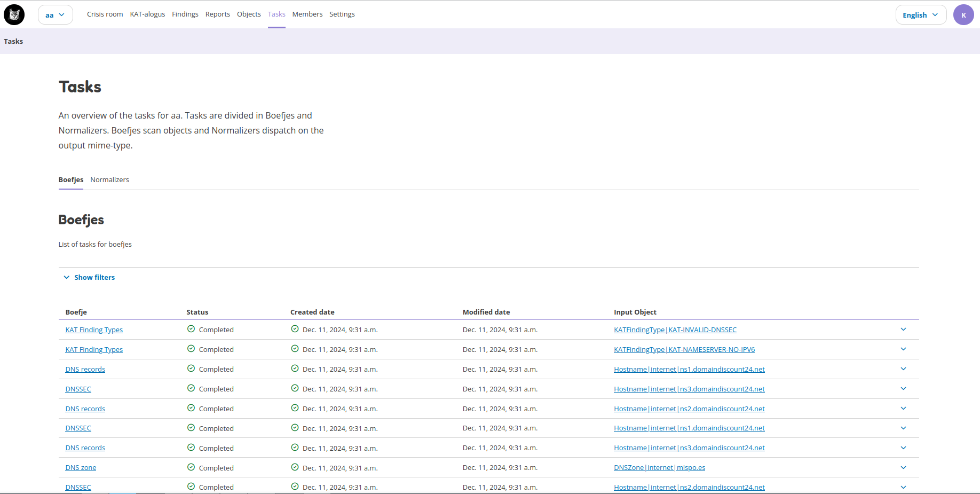Open ns2.domaindiscount24.net hostname in DNS records row
980x494 pixels.
[689, 409]
